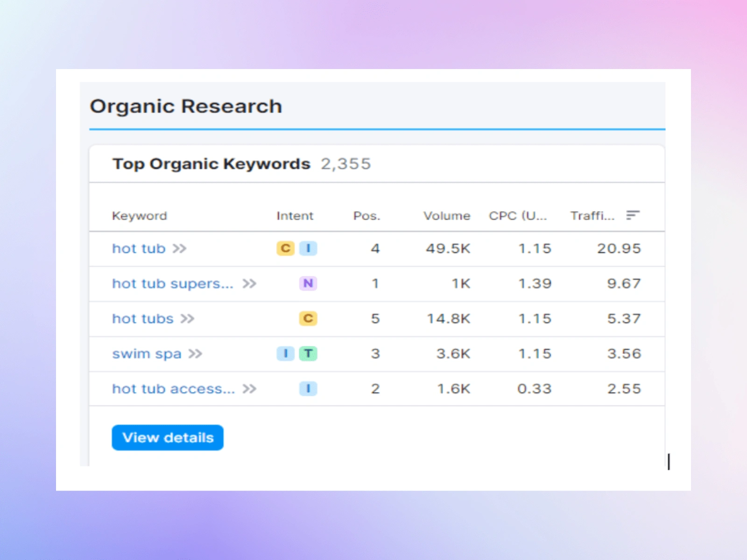Click the 9.67 traffic value
747x560 pixels.
point(624,283)
